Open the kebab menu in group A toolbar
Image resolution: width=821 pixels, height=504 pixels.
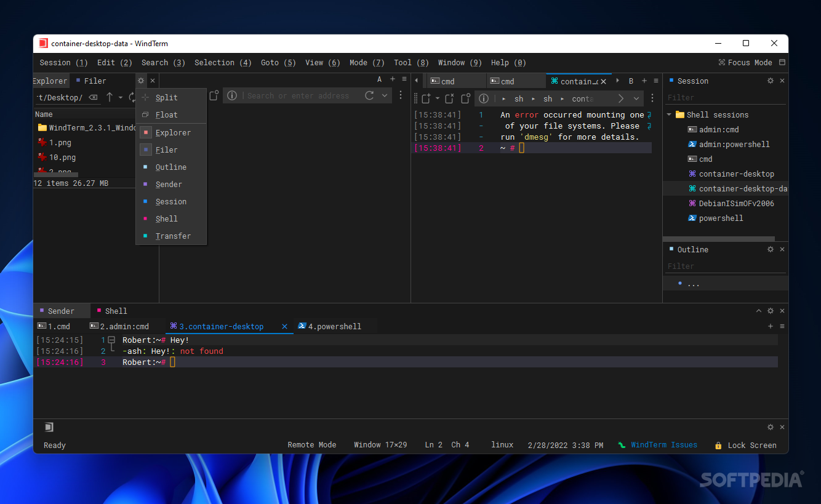click(x=401, y=95)
